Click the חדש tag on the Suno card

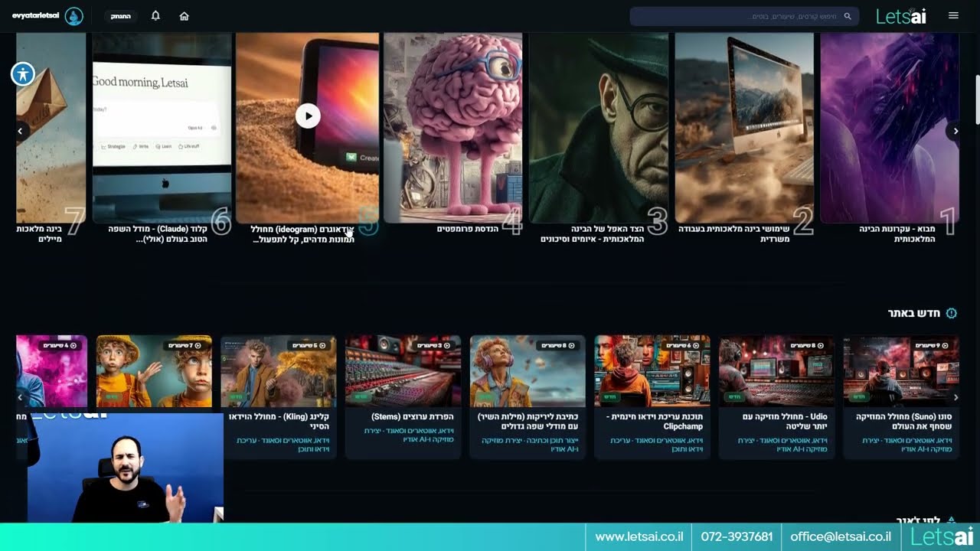859,396
